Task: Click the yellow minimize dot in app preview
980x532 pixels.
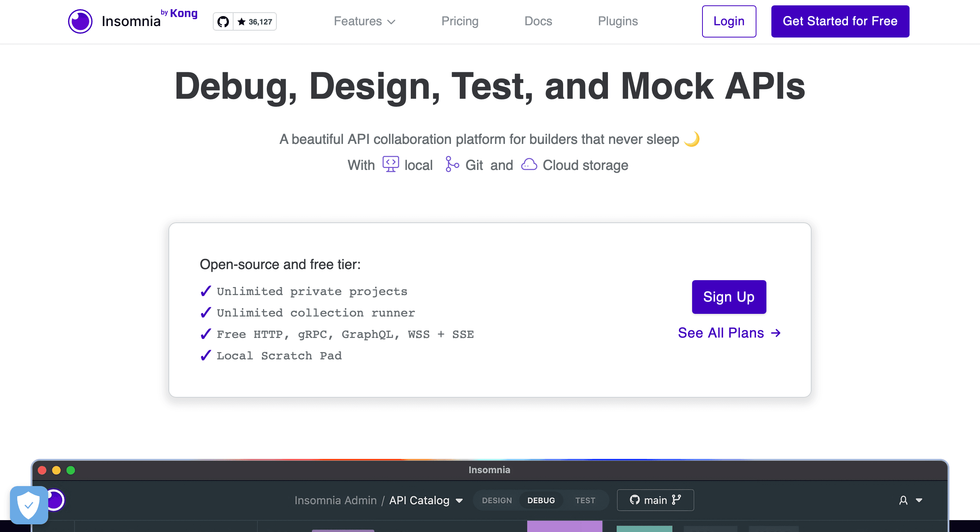Action: click(56, 470)
